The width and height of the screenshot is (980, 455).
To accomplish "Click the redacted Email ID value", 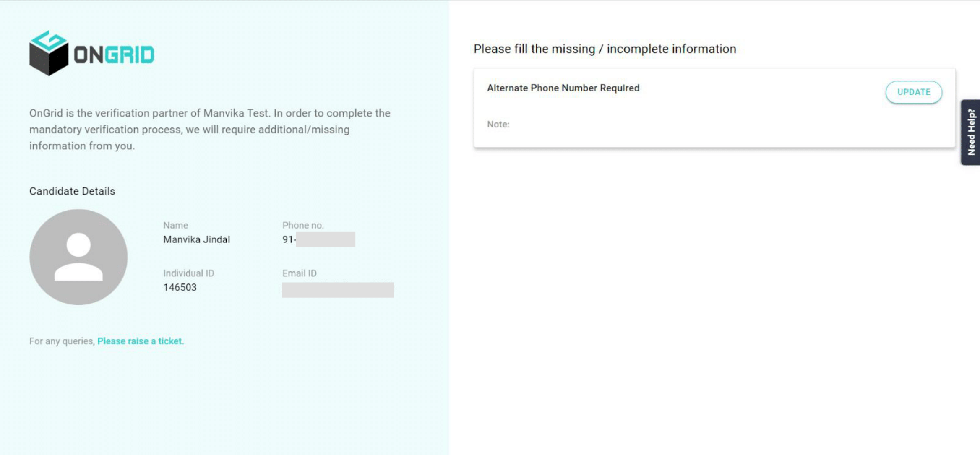I will 338,290.
